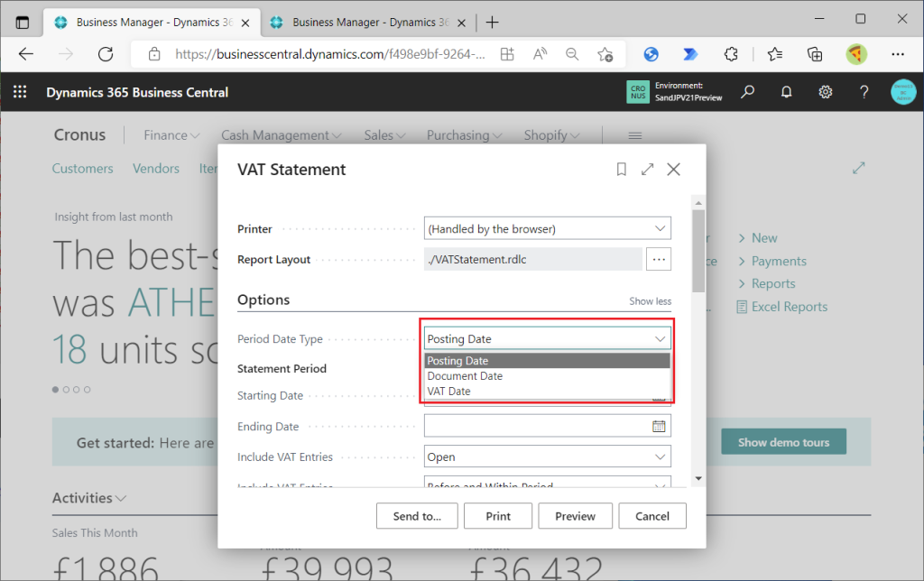Open browser Extensions puzzle icon
This screenshot has width=924, height=581.
pos(731,54)
